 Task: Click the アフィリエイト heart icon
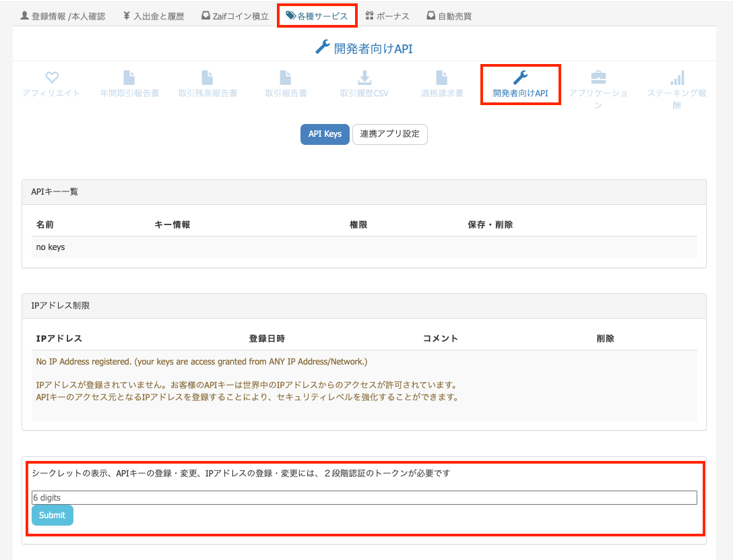point(51,78)
